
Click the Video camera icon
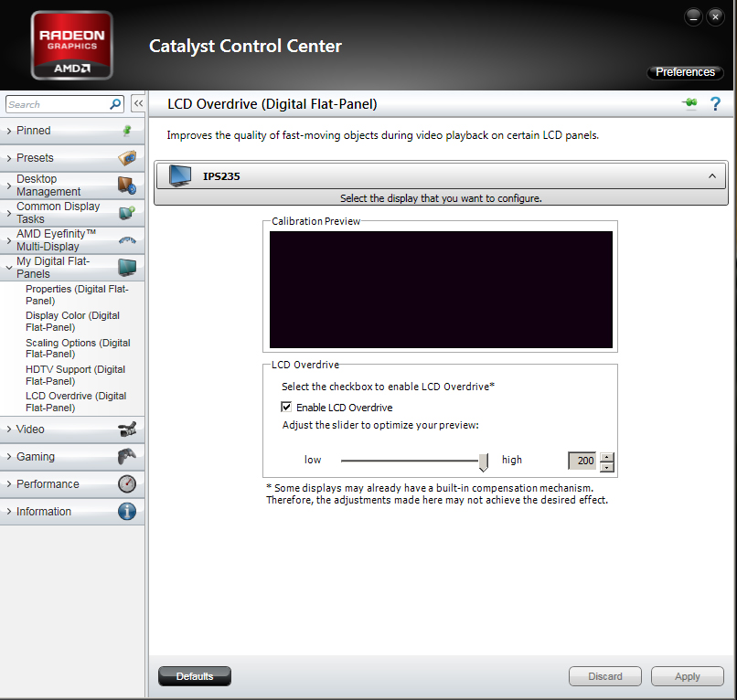pyautogui.click(x=127, y=430)
